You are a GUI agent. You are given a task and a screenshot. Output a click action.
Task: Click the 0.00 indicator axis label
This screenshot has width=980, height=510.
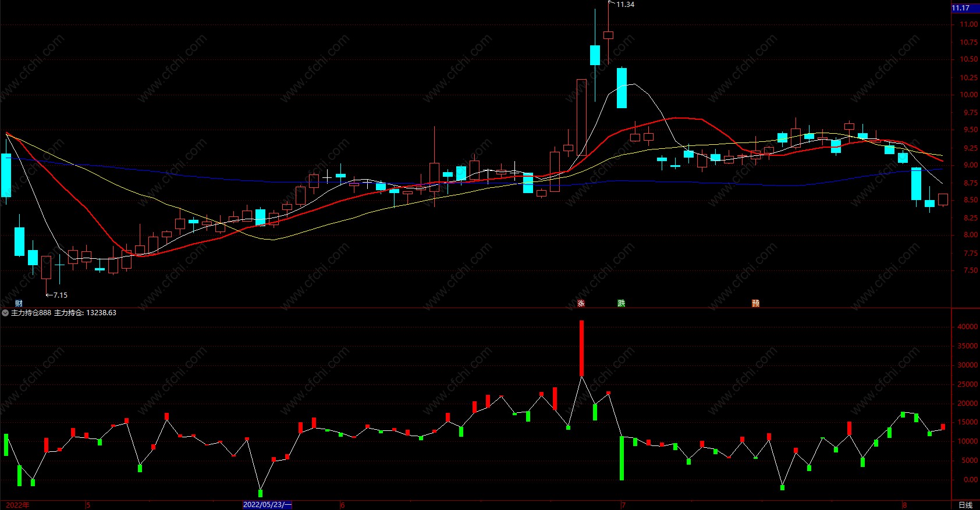pos(971,480)
